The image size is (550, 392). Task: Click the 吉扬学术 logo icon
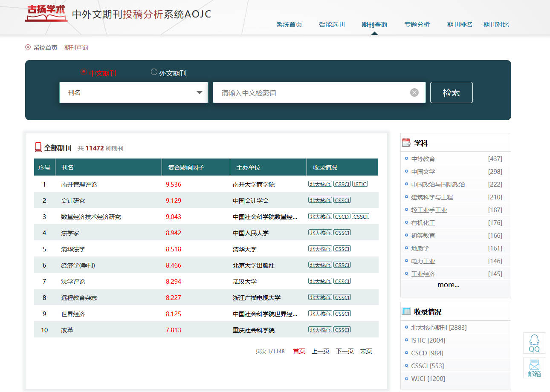click(46, 14)
